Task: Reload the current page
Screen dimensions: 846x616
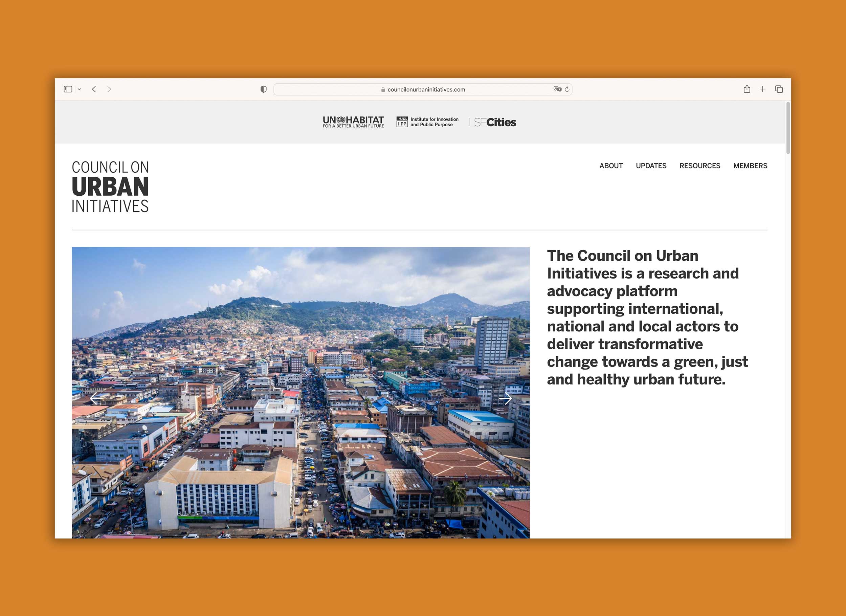Action: click(x=567, y=89)
